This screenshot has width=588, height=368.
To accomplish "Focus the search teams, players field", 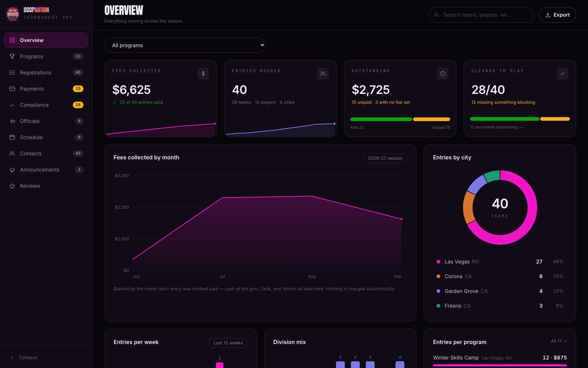I will point(481,15).
